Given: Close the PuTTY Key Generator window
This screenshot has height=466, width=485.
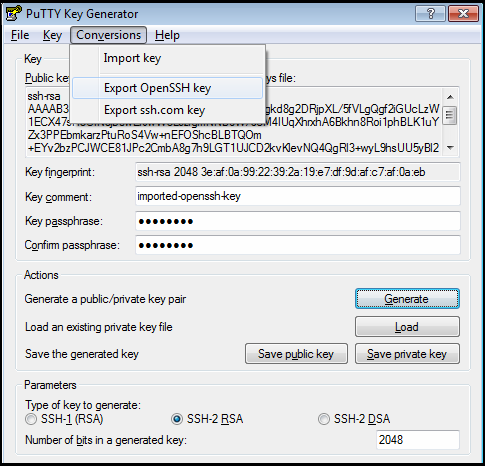Looking at the screenshot, I should pos(463,14).
